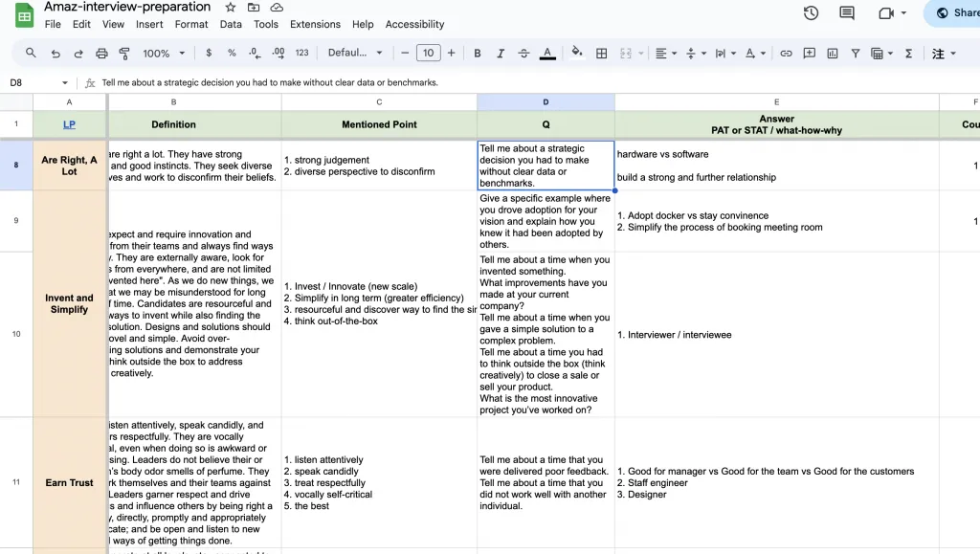Screen dimensions: 980x554
Task: Open the Format menu
Action: [x=191, y=24]
